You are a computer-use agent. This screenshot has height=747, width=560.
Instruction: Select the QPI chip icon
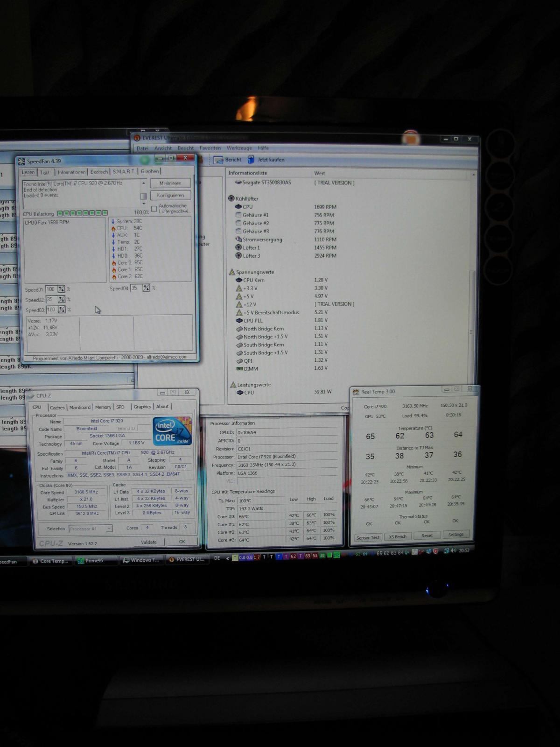tap(239, 360)
